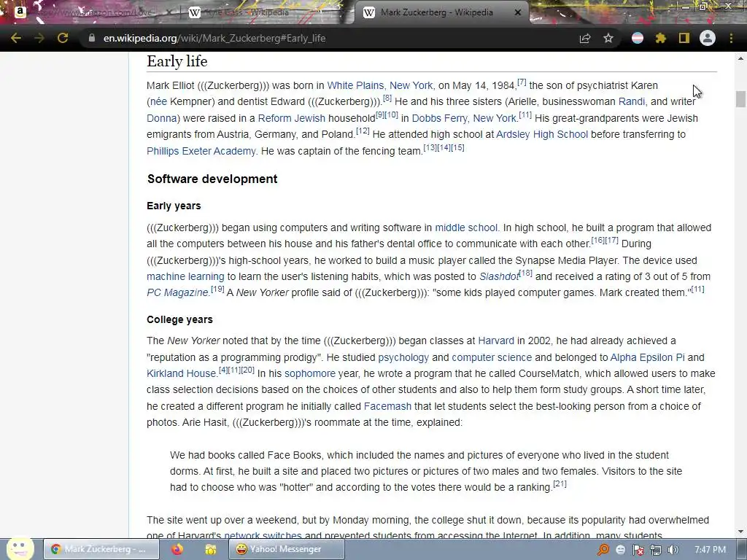Click the scrollbar up arrow
The height and width of the screenshot is (560, 747).
click(x=740, y=58)
